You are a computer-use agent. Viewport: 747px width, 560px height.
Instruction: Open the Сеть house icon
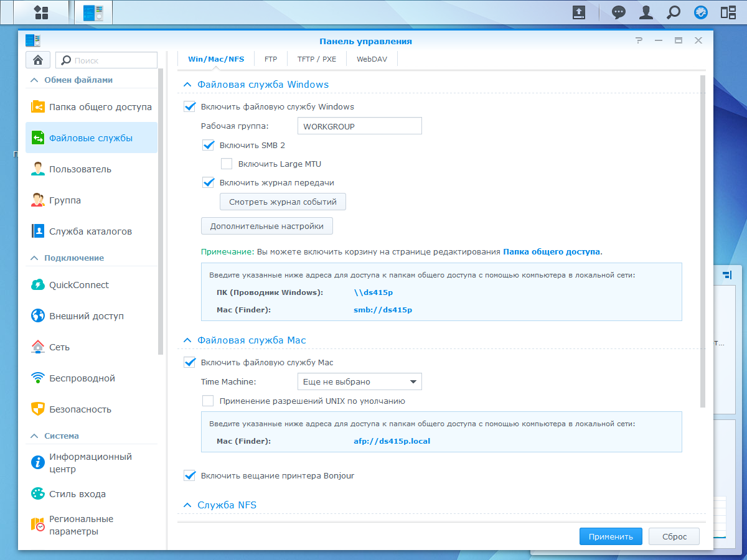tap(38, 347)
